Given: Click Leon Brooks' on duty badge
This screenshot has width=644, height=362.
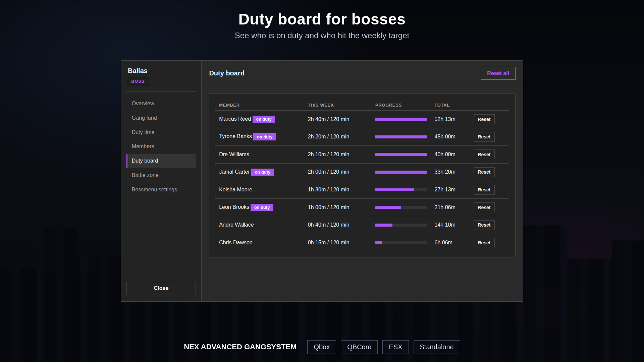Looking at the screenshot, I should tap(262, 207).
